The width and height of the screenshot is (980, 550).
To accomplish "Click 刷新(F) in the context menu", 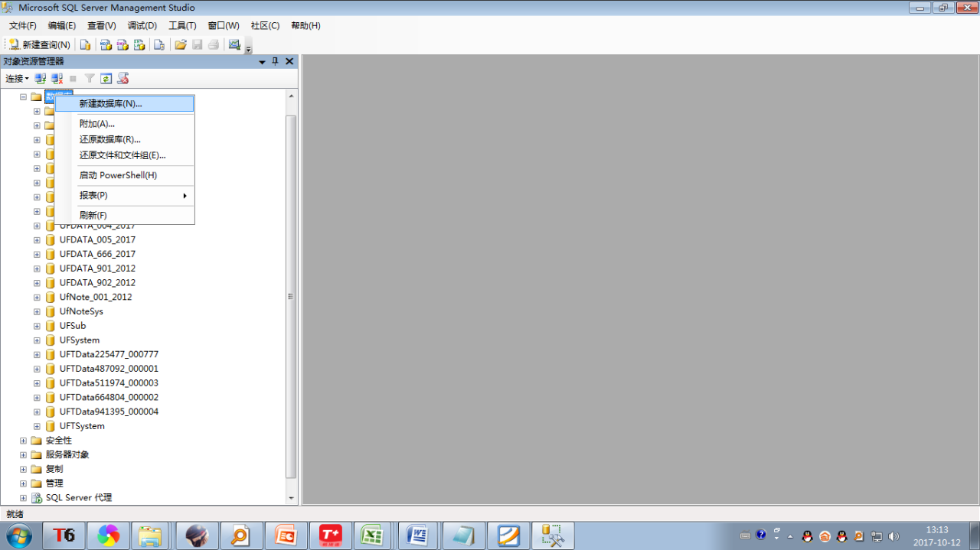I will pyautogui.click(x=125, y=216).
